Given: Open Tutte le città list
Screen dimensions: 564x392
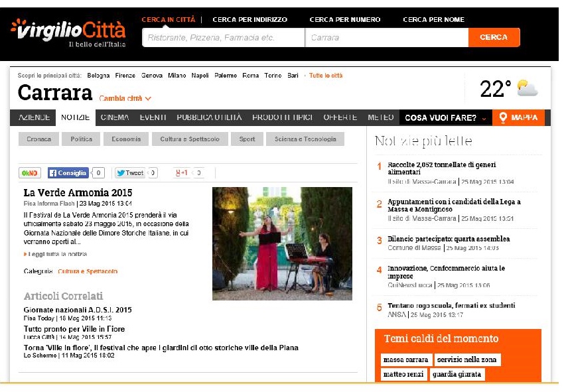Looking at the screenshot, I should pyautogui.click(x=326, y=76).
